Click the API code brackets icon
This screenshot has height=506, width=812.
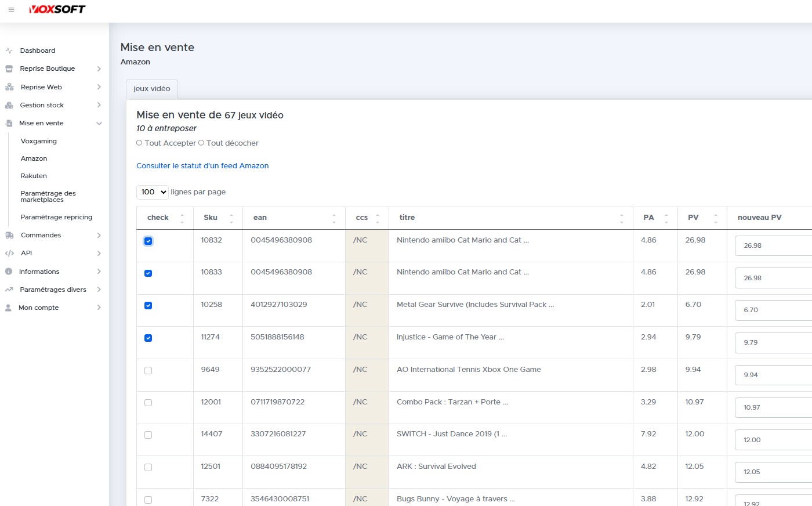[x=9, y=254]
